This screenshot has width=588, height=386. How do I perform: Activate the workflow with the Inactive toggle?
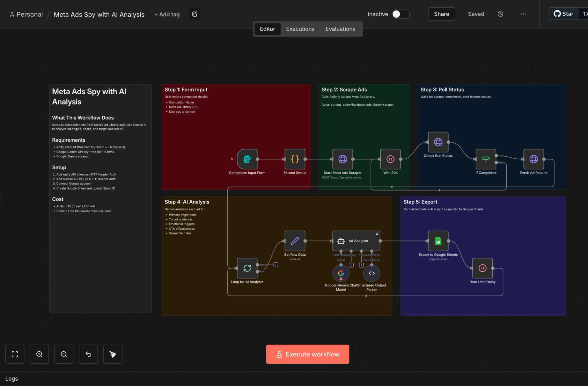tap(401, 14)
